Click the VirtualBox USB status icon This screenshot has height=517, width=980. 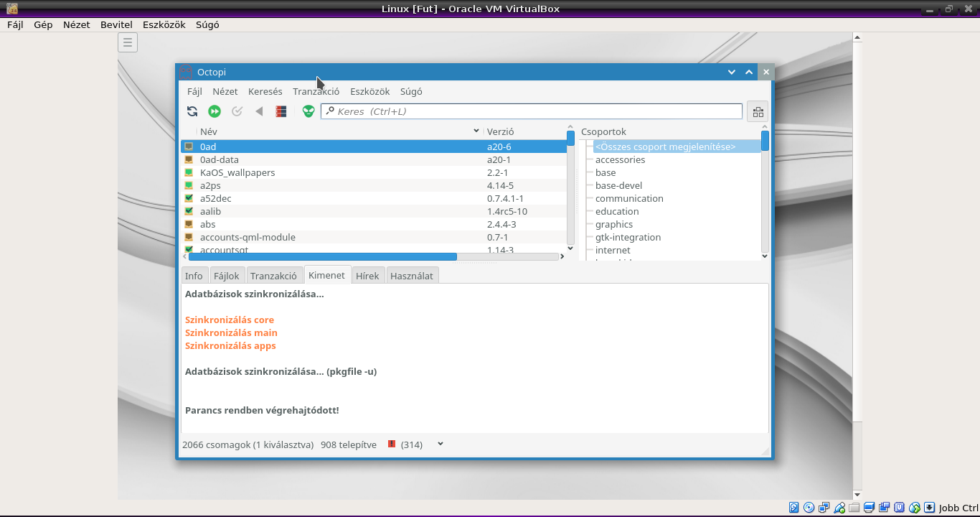(839, 508)
